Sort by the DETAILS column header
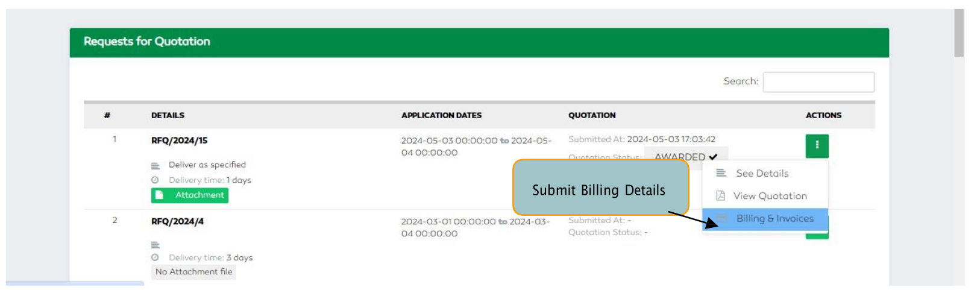 click(x=168, y=115)
